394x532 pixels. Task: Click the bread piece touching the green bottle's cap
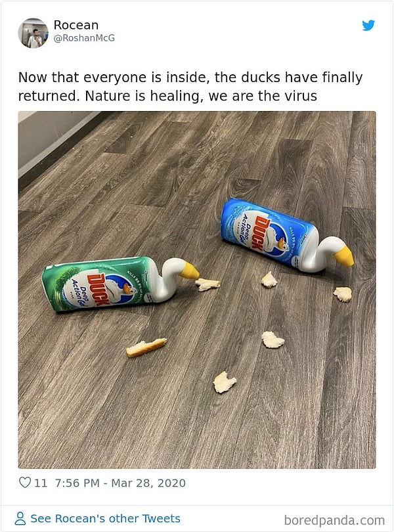[x=208, y=284]
